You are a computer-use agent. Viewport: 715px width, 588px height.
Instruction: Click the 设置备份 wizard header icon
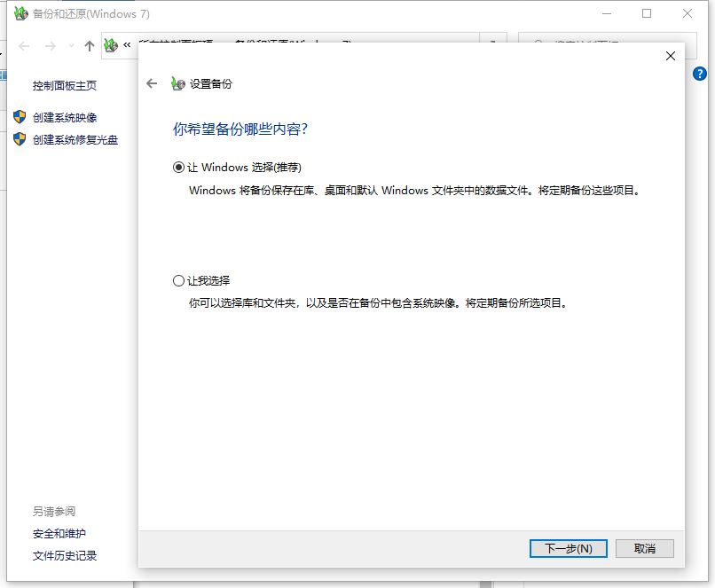pos(174,83)
